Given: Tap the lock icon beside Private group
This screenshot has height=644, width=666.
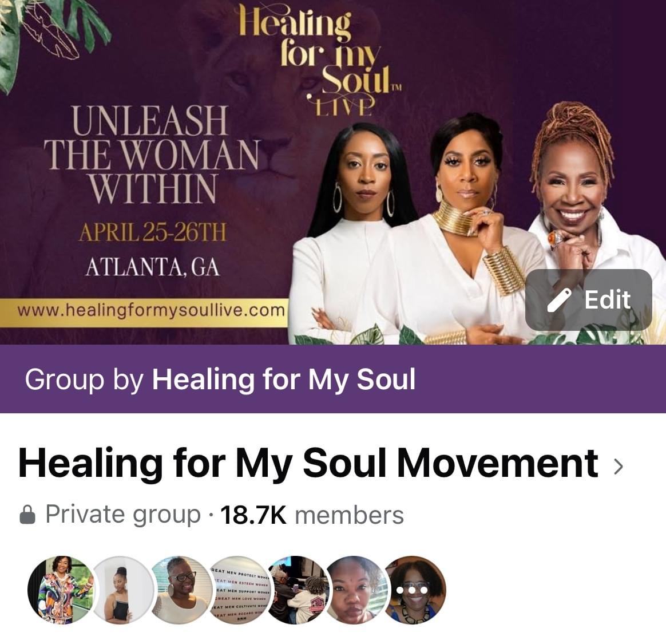Looking at the screenshot, I should pyautogui.click(x=27, y=515).
